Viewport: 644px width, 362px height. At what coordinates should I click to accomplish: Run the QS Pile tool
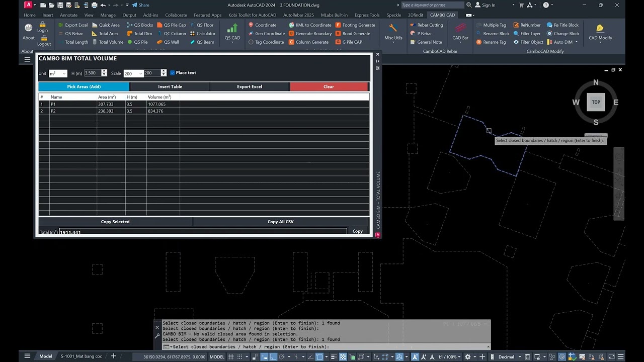pyautogui.click(x=137, y=42)
